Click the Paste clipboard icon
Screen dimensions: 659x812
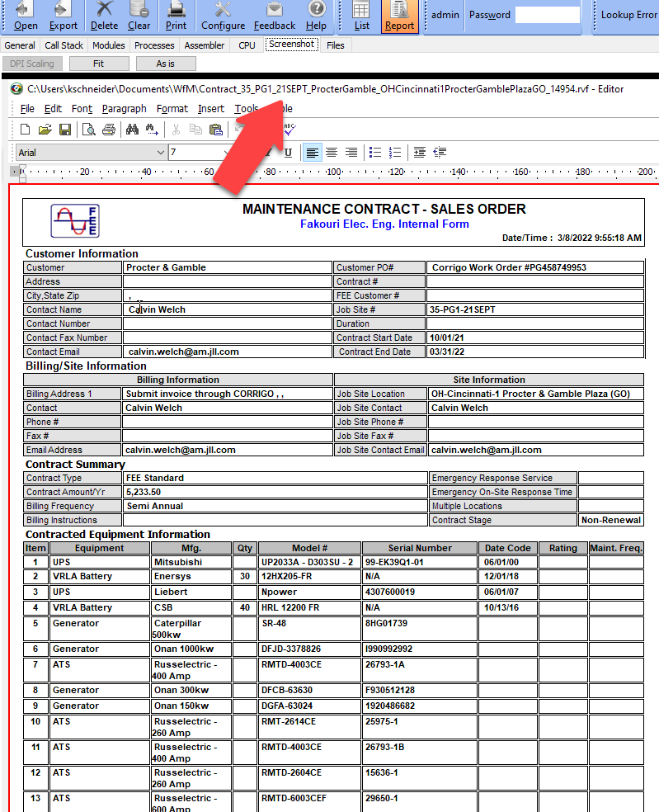(x=216, y=130)
